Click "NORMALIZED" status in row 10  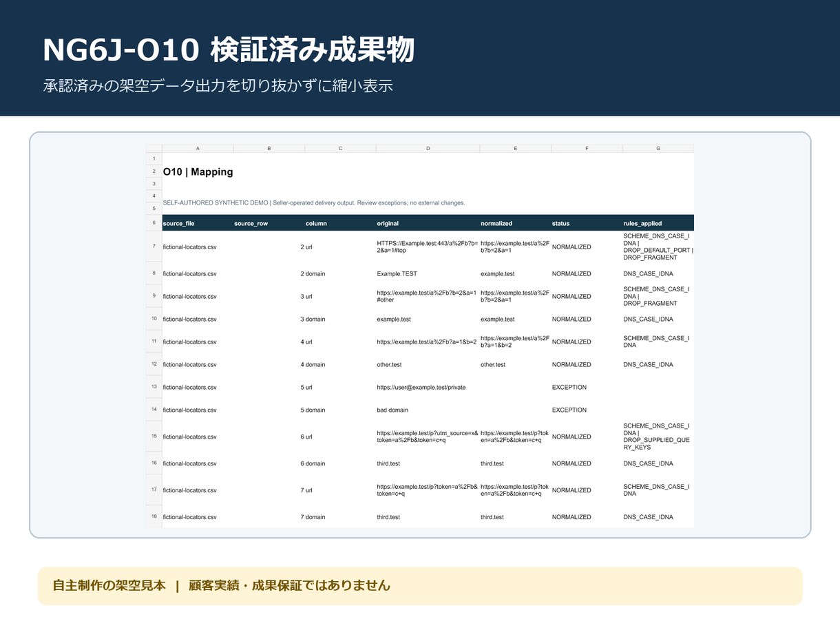[x=571, y=319]
